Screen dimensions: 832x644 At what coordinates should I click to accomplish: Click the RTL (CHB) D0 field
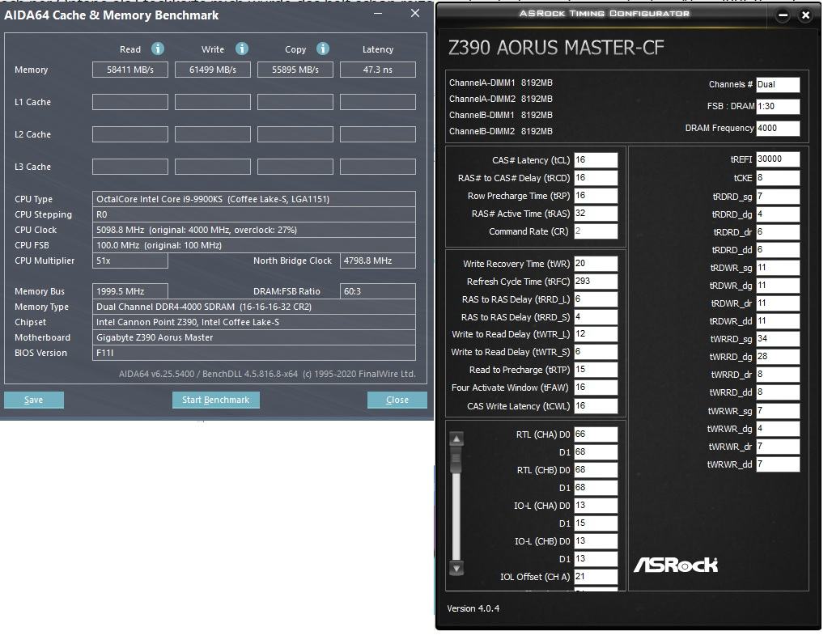click(x=596, y=469)
